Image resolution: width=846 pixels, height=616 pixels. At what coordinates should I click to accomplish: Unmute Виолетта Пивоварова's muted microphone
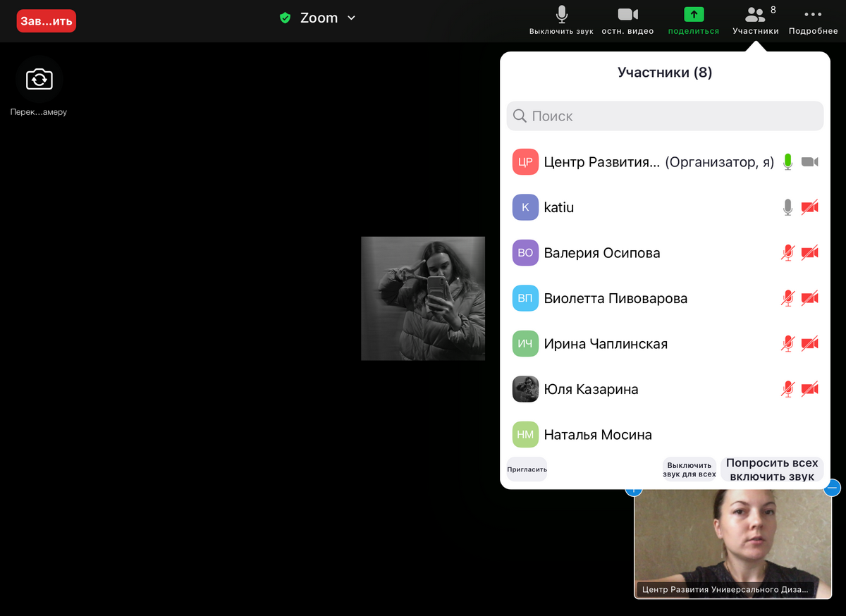point(787,298)
